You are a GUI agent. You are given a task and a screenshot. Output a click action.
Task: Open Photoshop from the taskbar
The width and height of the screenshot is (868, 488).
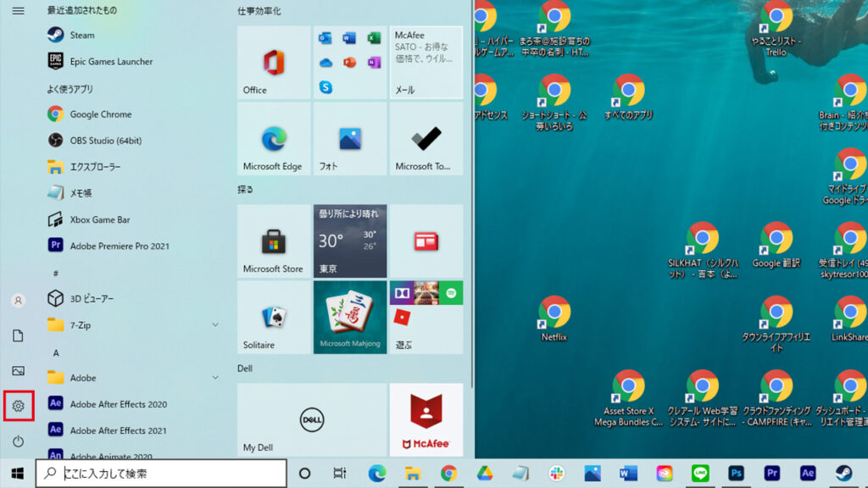coord(737,474)
